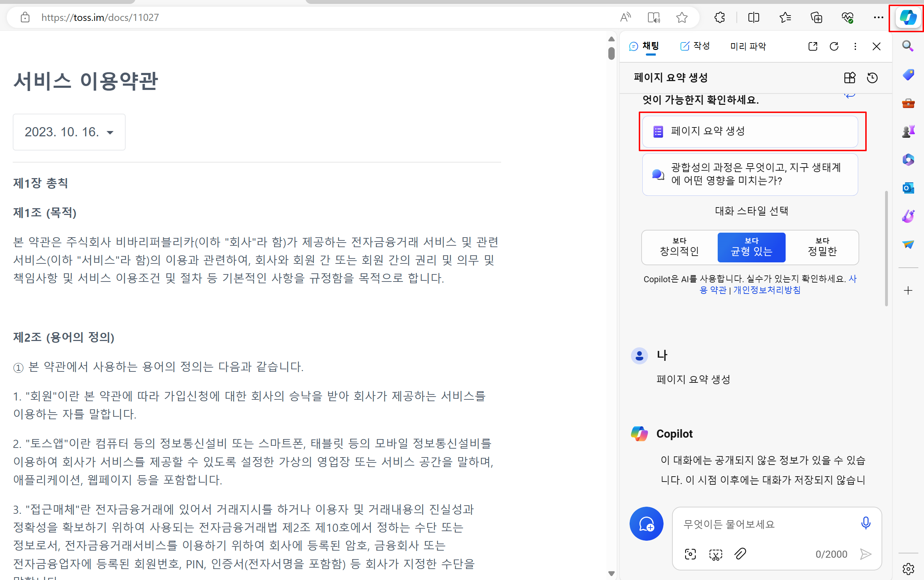Image resolution: width=924 pixels, height=580 pixels.
Task: Select creative conversation style
Action: pyautogui.click(x=679, y=247)
